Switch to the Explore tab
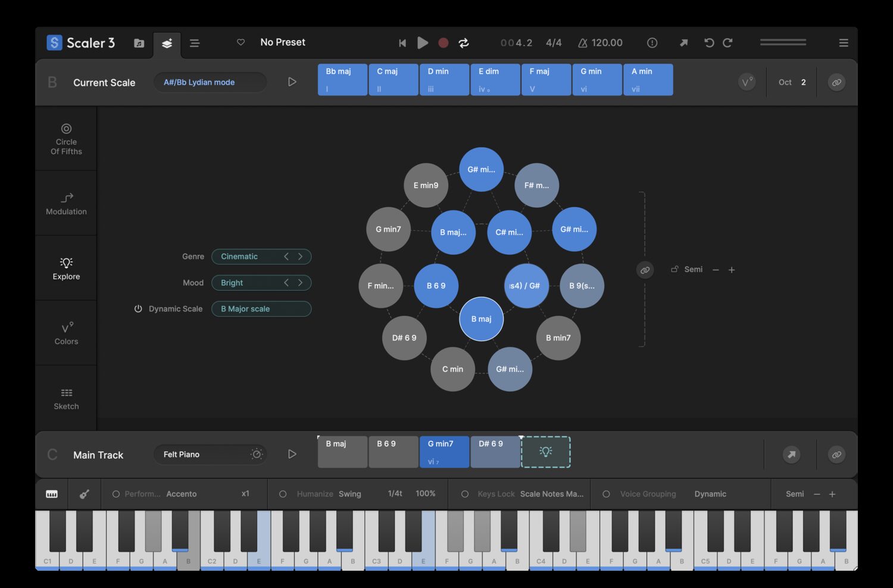Image resolution: width=893 pixels, height=588 pixels. point(65,268)
